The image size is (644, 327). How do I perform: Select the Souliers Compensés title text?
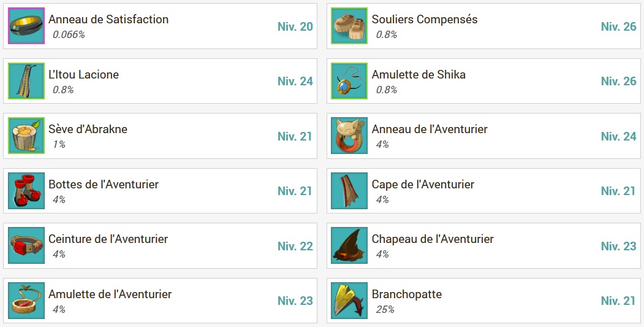(x=425, y=20)
